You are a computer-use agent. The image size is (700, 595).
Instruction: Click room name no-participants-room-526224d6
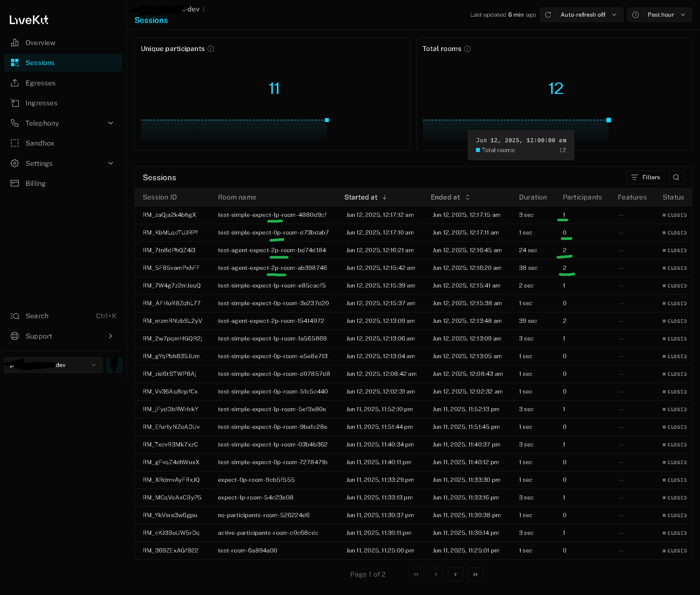pyautogui.click(x=263, y=515)
